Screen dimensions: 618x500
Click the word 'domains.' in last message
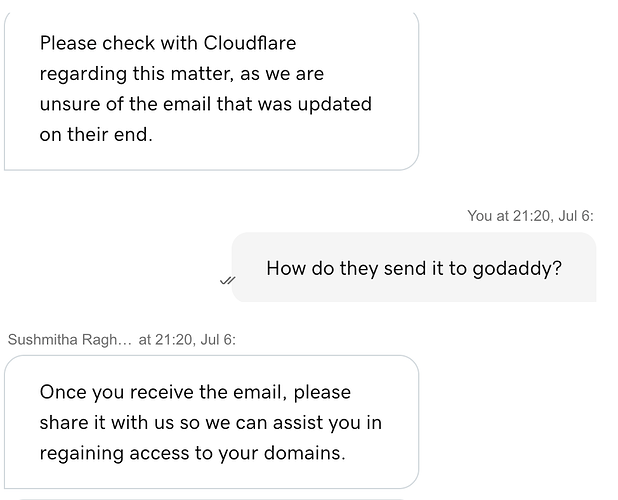pyautogui.click(x=305, y=453)
